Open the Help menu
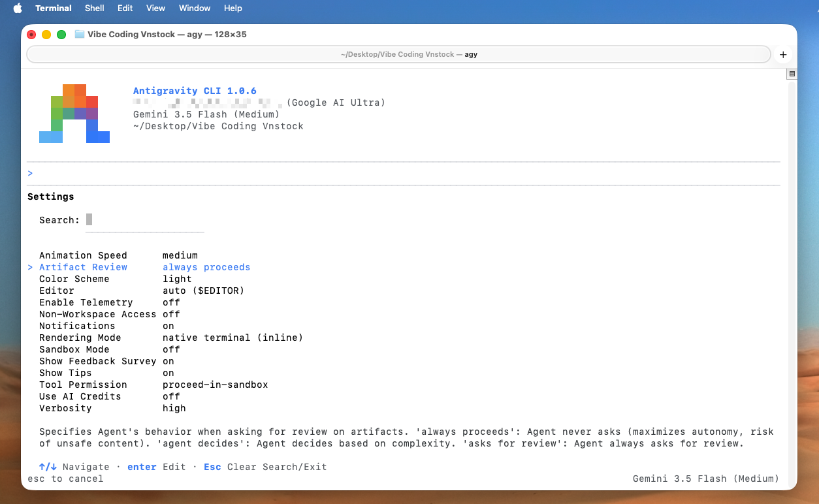The height and width of the screenshot is (504, 819). (x=233, y=8)
